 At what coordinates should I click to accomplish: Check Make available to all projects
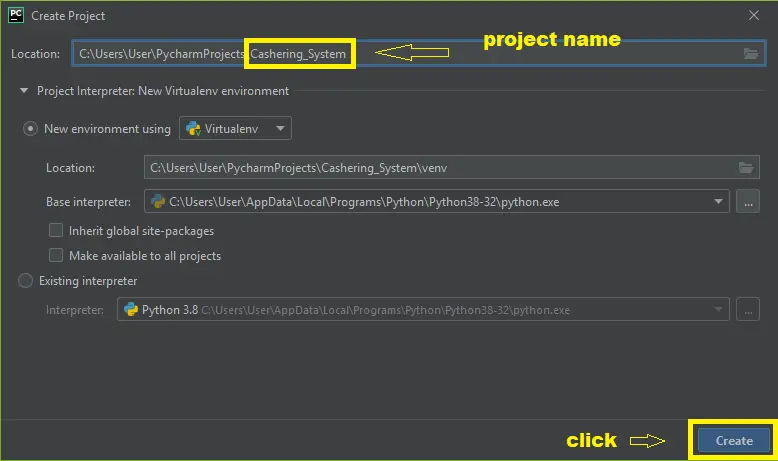(57, 256)
